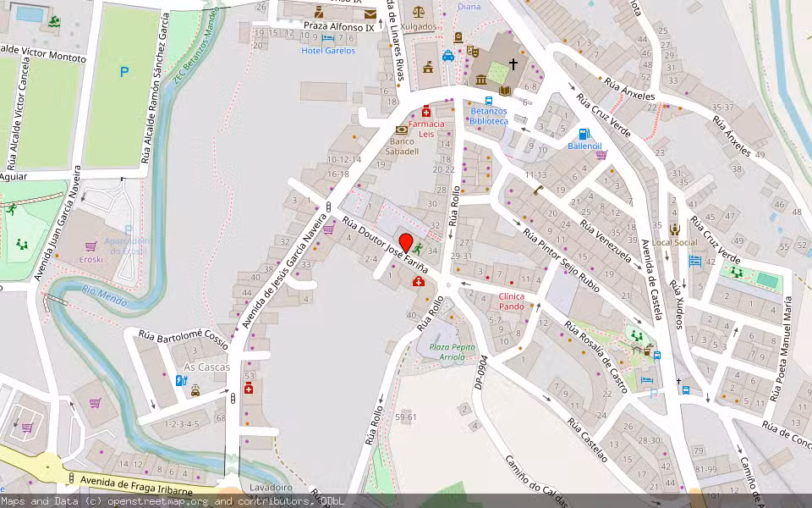Click the Farmacia Leis pharmacy cross icon
Image resolution: width=812 pixels, height=508 pixels.
point(426,113)
